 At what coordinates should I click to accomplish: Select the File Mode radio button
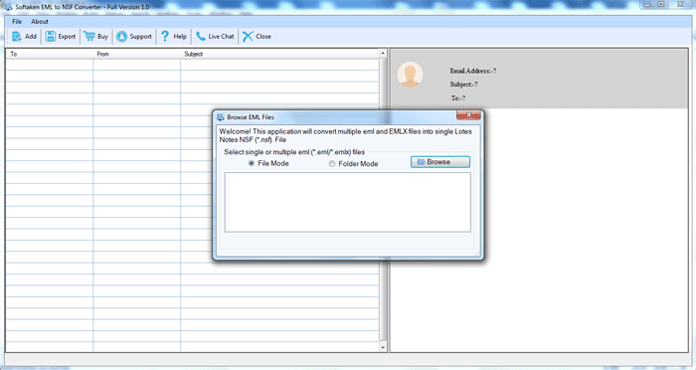click(x=251, y=163)
